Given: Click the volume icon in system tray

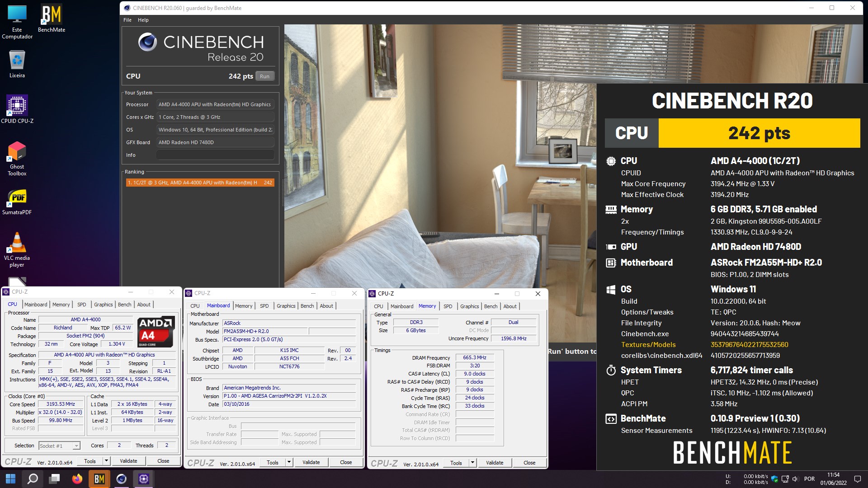Looking at the screenshot, I should pos(795,479).
